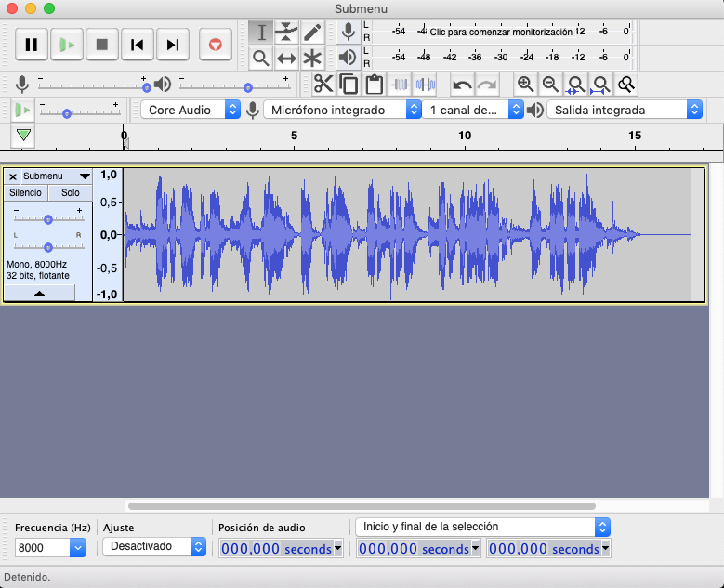
Task: Open the Salida integrada output dropdown
Action: pos(625,110)
